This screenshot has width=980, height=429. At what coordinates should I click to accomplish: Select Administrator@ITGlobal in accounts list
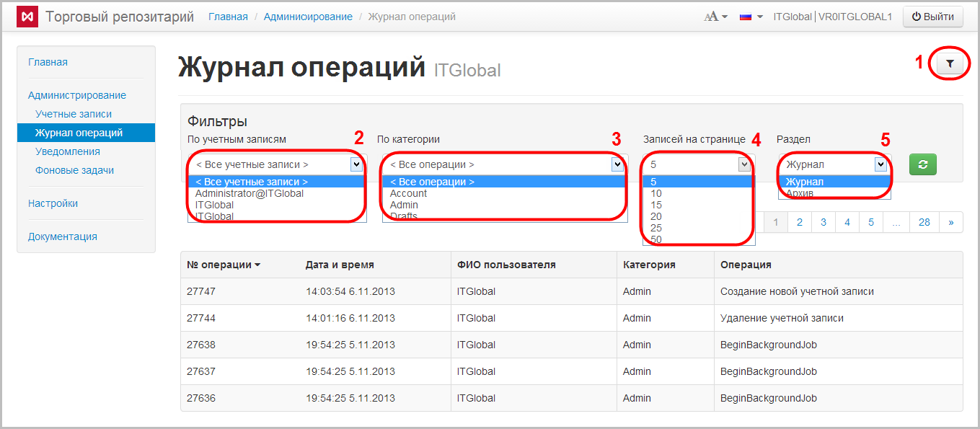(x=250, y=193)
